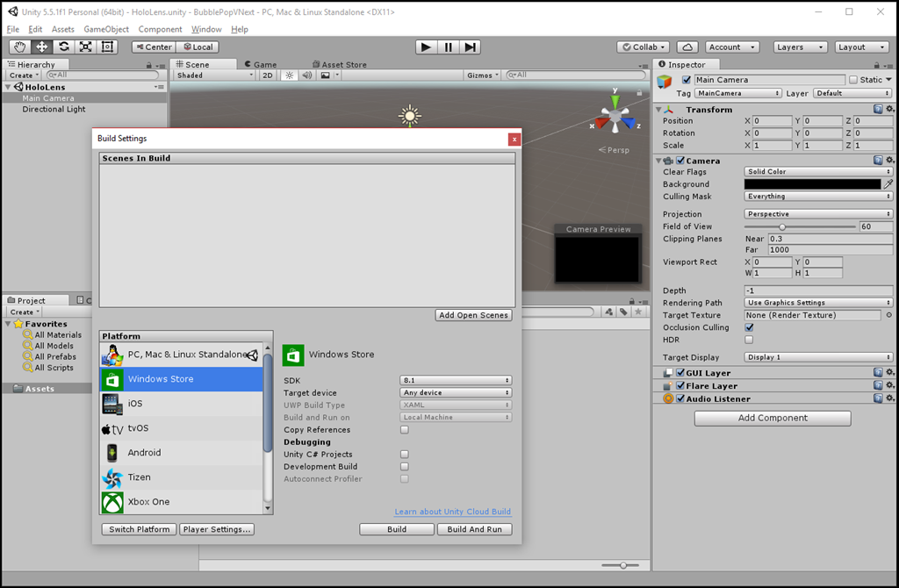Toggle Audio Listener component checkbox
Viewport: 899px width, 588px height.
pyautogui.click(x=680, y=398)
